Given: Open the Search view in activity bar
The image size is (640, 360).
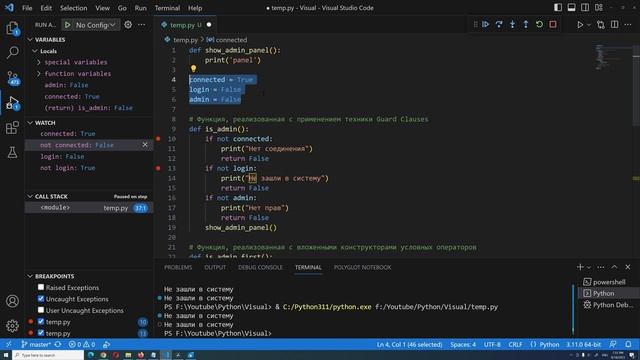Looking at the screenshot, I should pos(12,52).
